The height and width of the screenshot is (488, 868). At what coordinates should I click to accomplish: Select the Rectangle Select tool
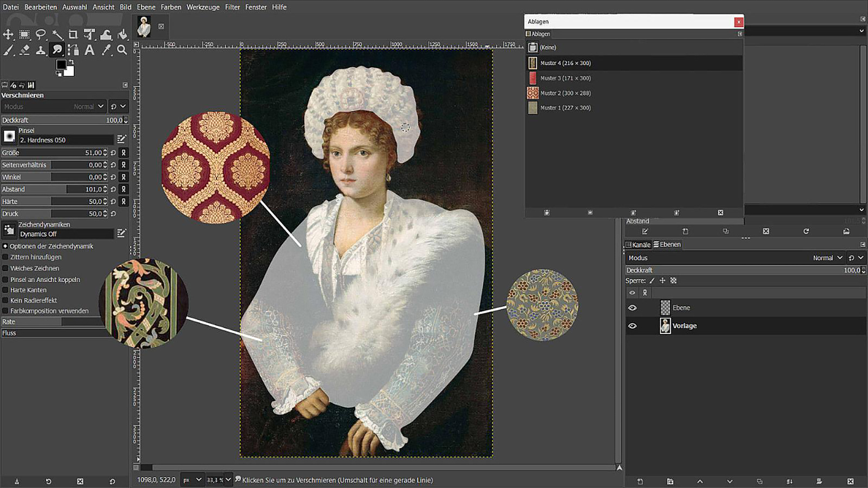click(25, 35)
